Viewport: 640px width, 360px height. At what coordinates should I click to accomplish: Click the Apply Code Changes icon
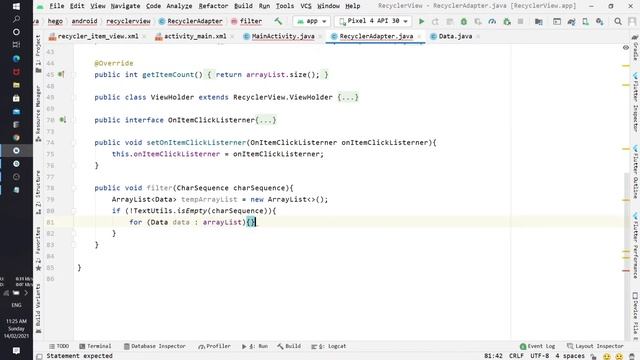click(449, 21)
